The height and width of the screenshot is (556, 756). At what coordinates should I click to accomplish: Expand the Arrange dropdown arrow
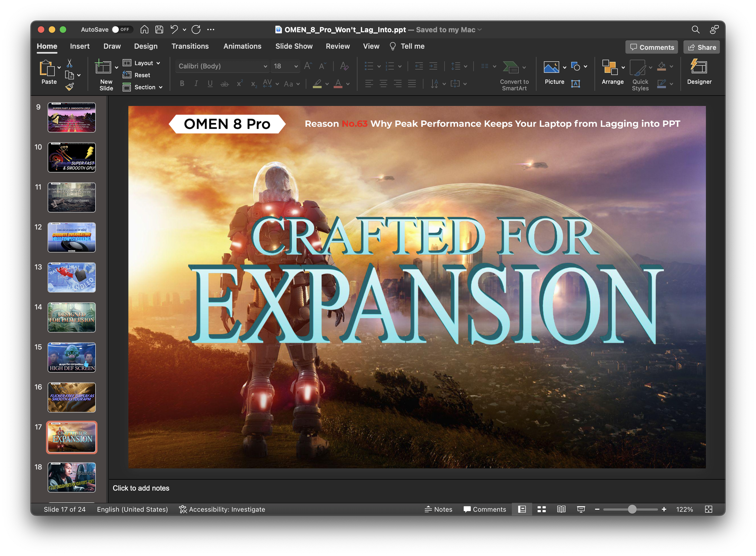[x=623, y=68]
